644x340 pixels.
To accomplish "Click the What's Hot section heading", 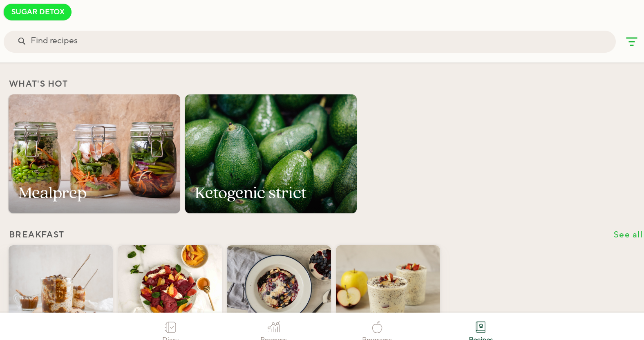I will tap(38, 84).
